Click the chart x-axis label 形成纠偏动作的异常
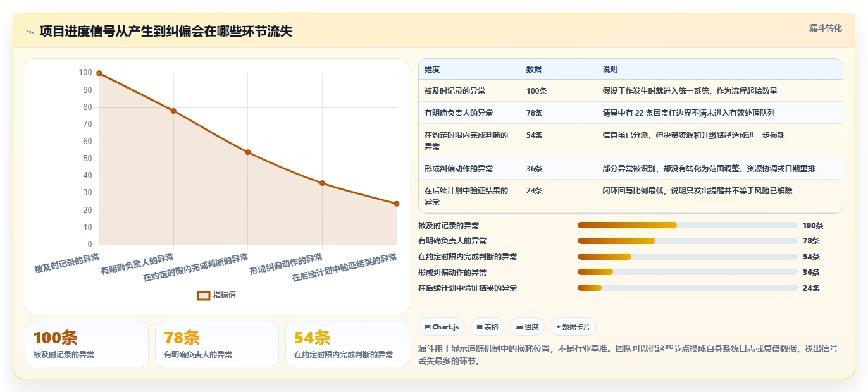The image size is (868, 392). pos(286,263)
